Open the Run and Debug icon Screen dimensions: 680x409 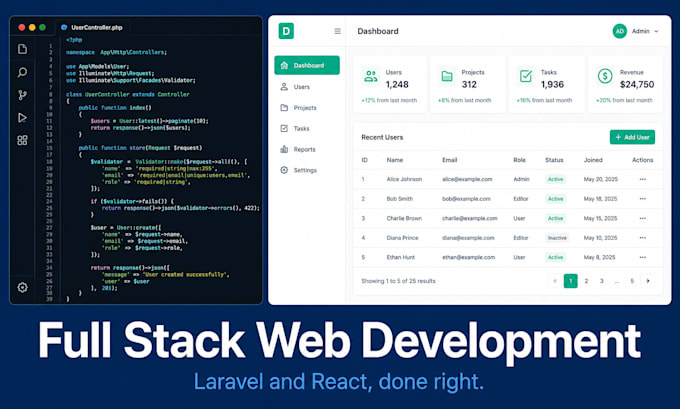[22, 118]
